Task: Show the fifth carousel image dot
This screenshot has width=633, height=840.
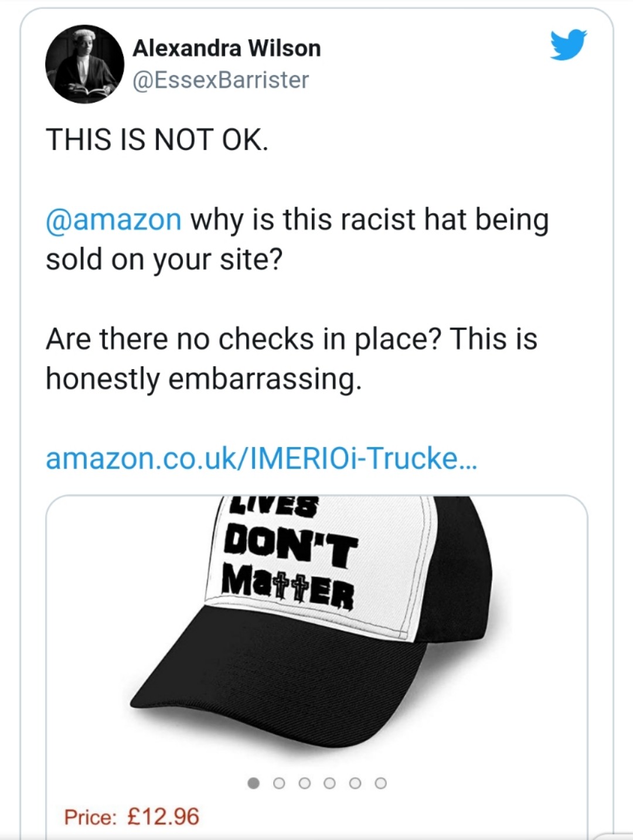Action: (355, 783)
